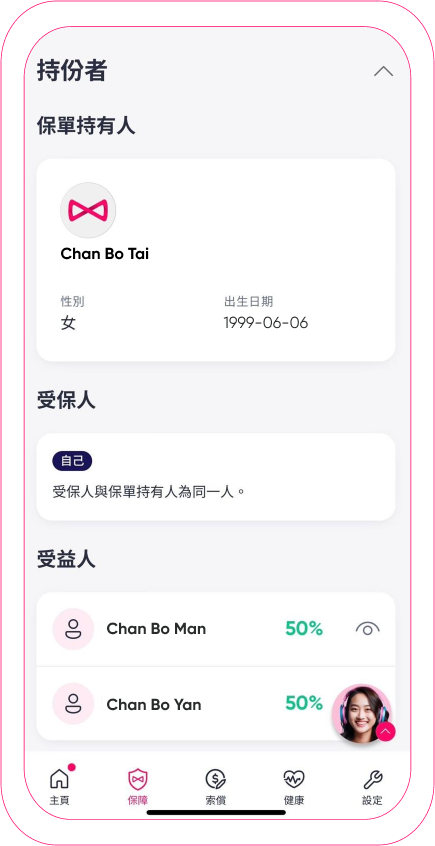Open the 主頁 home tab icon
The height and width of the screenshot is (846, 435).
59,779
